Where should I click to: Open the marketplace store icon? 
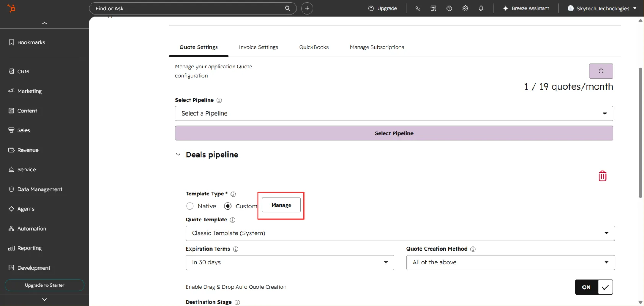point(433,8)
